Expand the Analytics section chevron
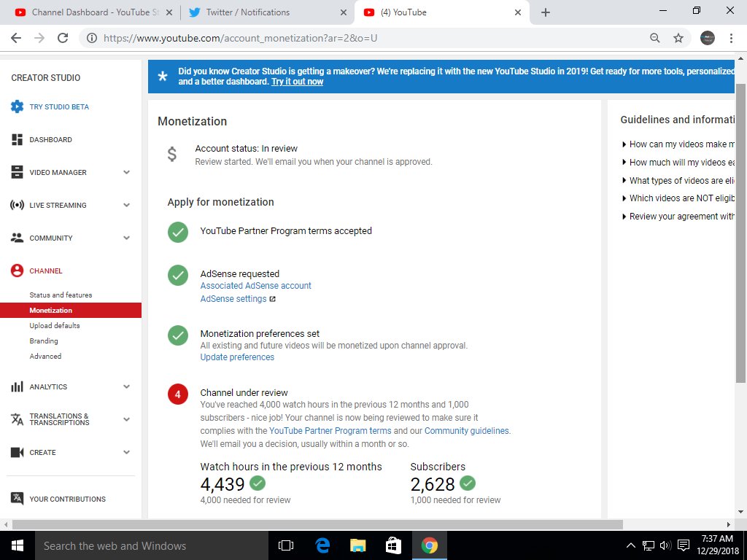This screenshot has height=560, width=747. [126, 386]
